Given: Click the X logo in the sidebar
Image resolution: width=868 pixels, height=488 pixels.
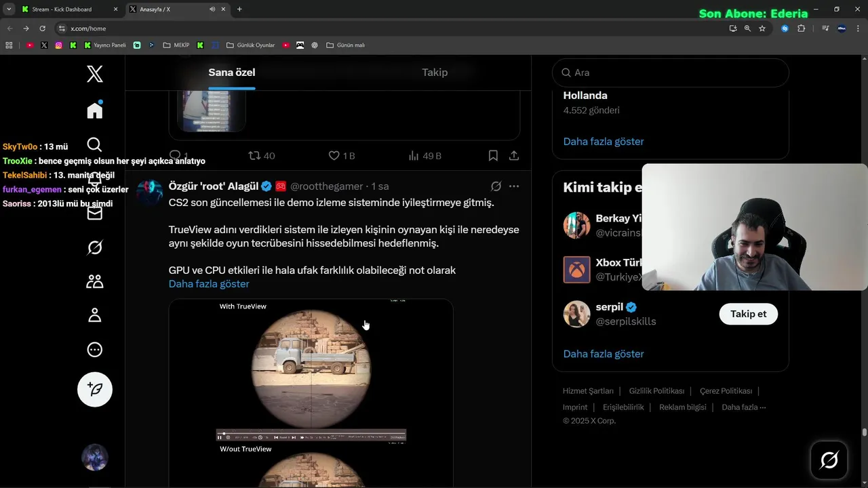Looking at the screenshot, I should coord(95,74).
